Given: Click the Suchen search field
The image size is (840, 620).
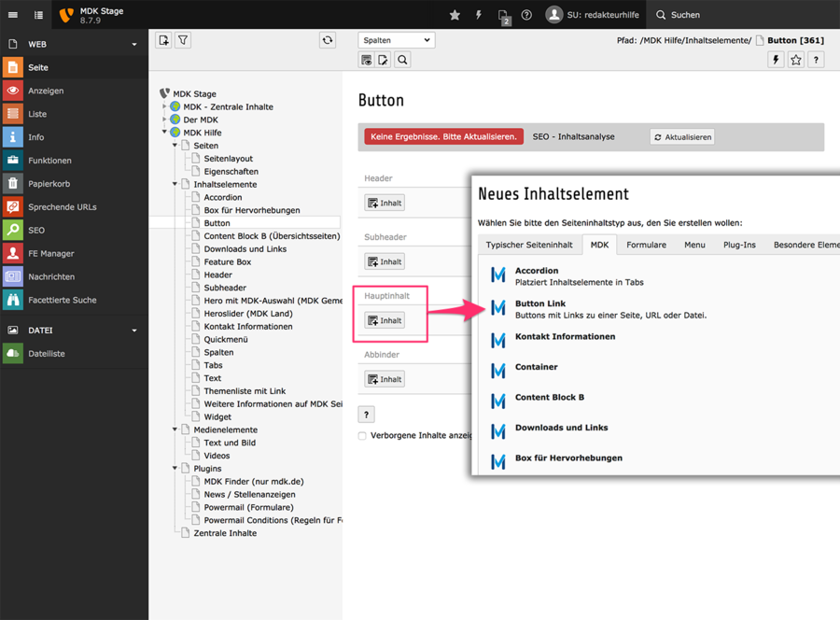Looking at the screenshot, I should tap(742, 15).
